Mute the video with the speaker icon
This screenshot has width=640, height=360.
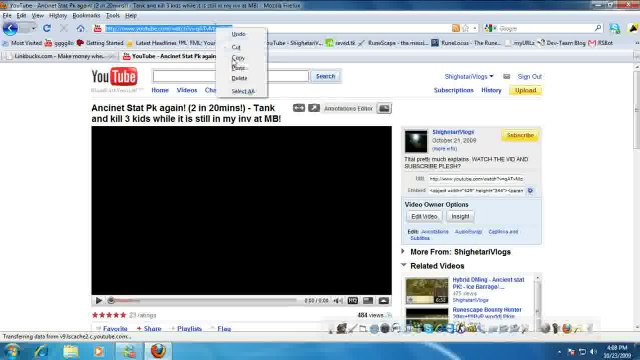(338, 301)
